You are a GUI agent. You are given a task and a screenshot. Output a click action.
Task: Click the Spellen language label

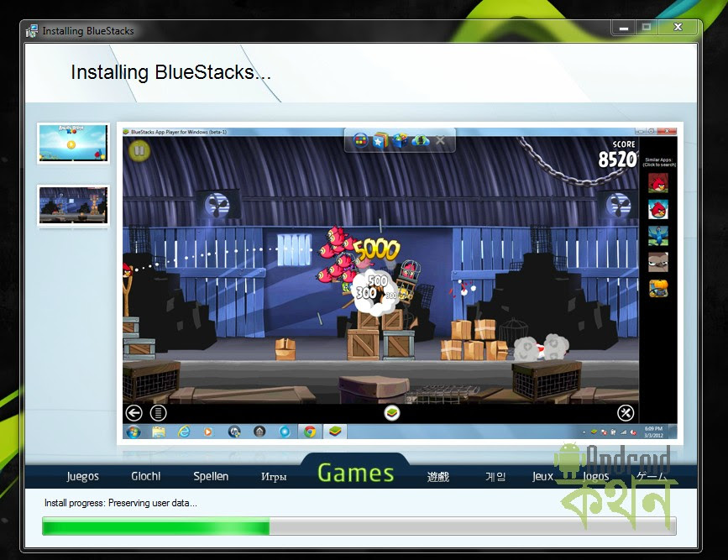[211, 476]
